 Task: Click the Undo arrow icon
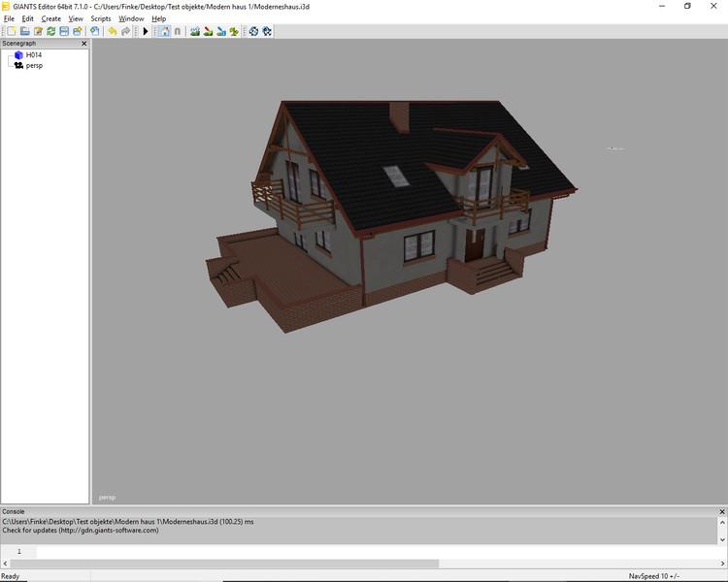pyautogui.click(x=112, y=31)
